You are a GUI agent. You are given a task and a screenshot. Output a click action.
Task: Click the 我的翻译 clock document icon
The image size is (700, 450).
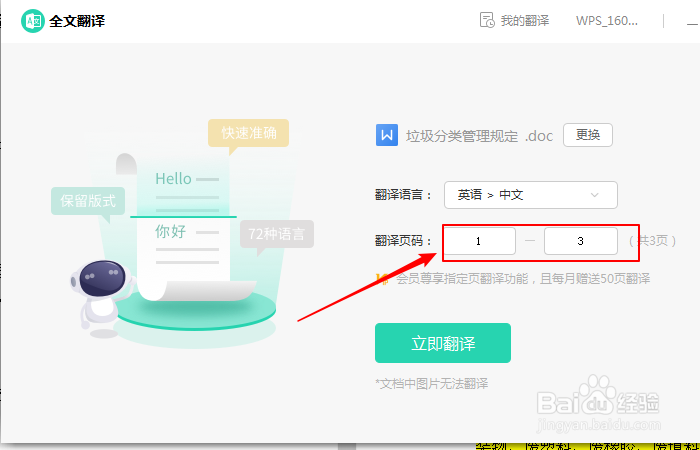[487, 20]
